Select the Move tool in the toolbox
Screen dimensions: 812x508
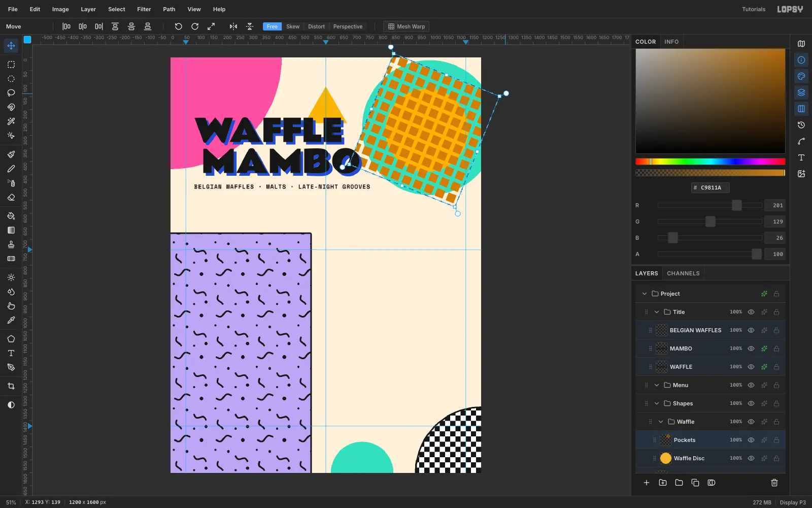point(11,46)
